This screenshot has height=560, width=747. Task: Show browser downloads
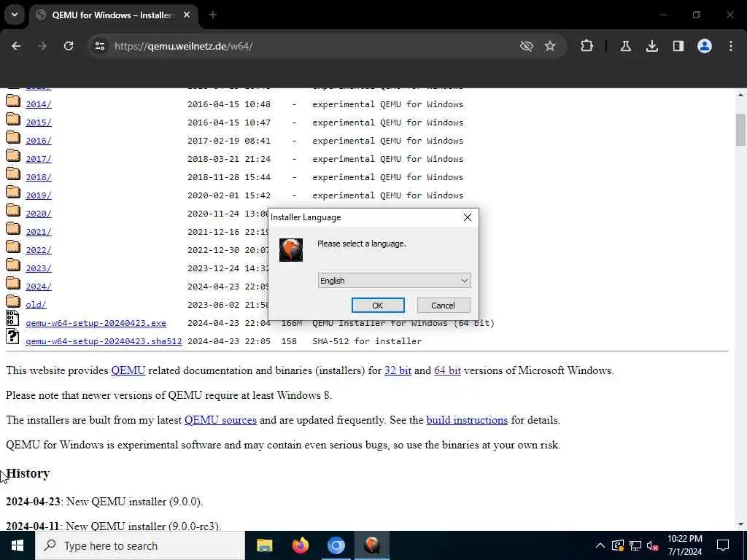651,46
